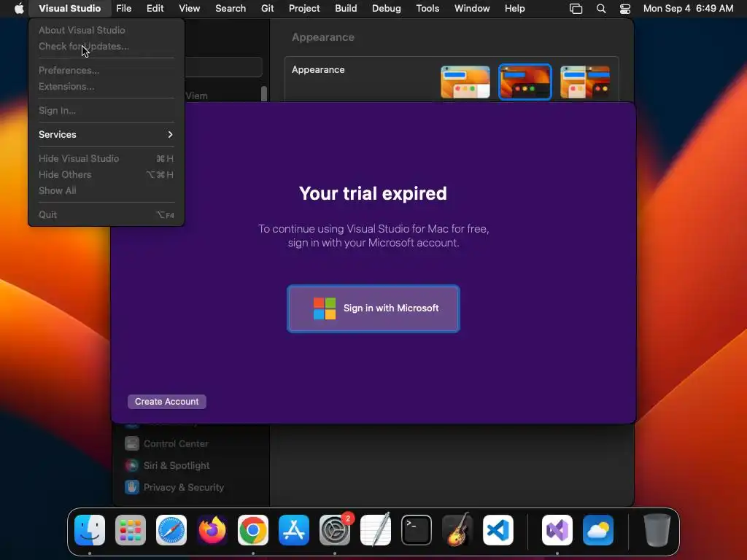Open the Trash in the dock
This screenshot has height=560, width=747.
[657, 530]
